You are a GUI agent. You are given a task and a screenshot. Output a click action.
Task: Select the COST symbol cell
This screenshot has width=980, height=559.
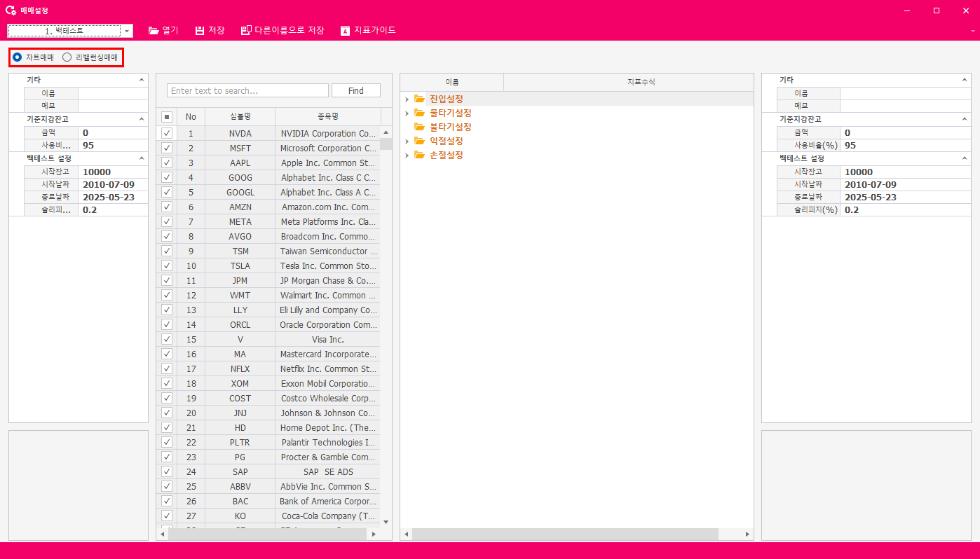(x=240, y=398)
